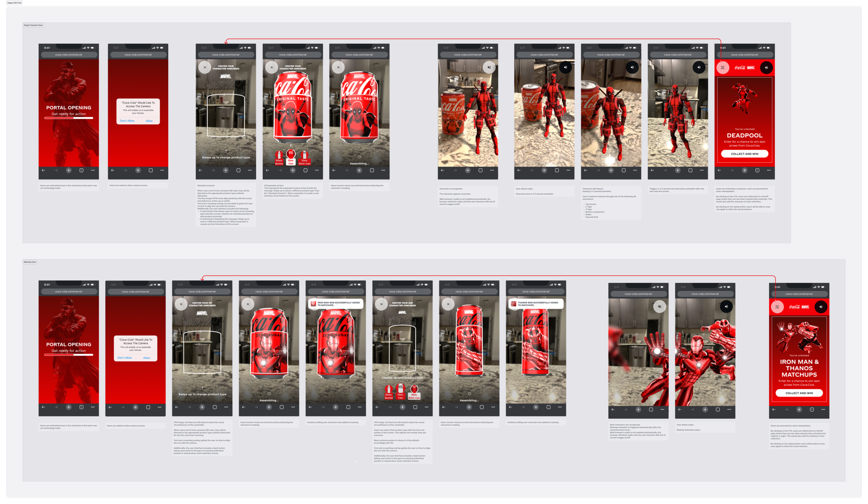Image resolution: width=868 pixels, height=504 pixels.
Task: Select 12oz Can on Deadpool can screen
Action: (x=291, y=158)
